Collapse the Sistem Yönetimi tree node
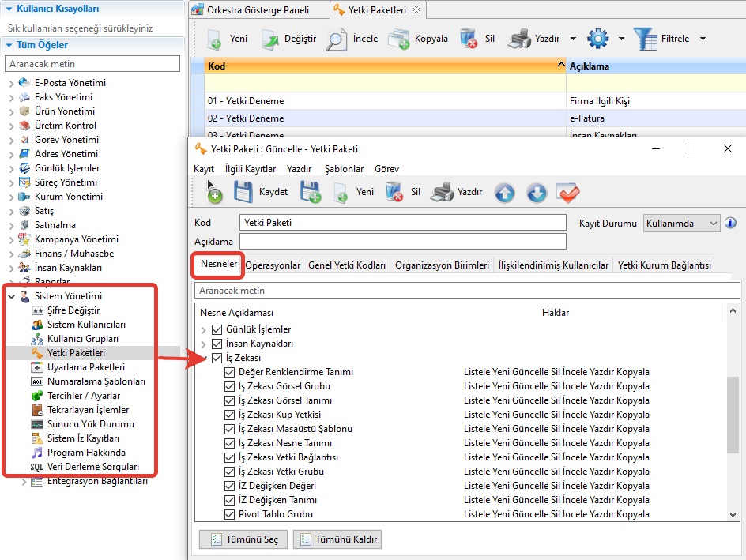Viewport: 746px width, 560px height. point(11,296)
